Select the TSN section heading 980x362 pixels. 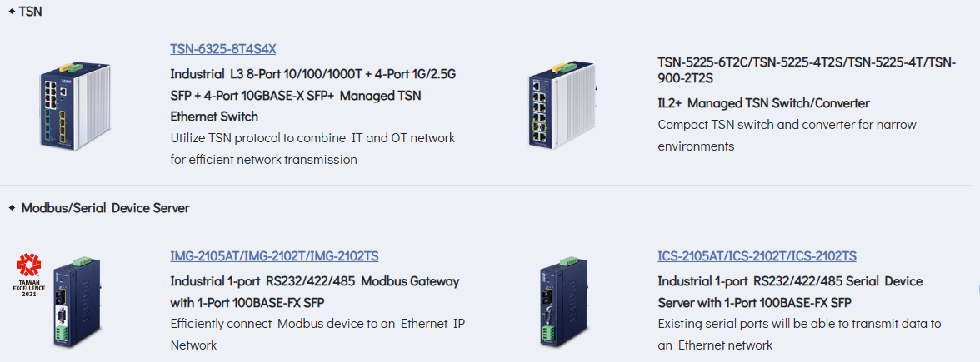point(31,12)
